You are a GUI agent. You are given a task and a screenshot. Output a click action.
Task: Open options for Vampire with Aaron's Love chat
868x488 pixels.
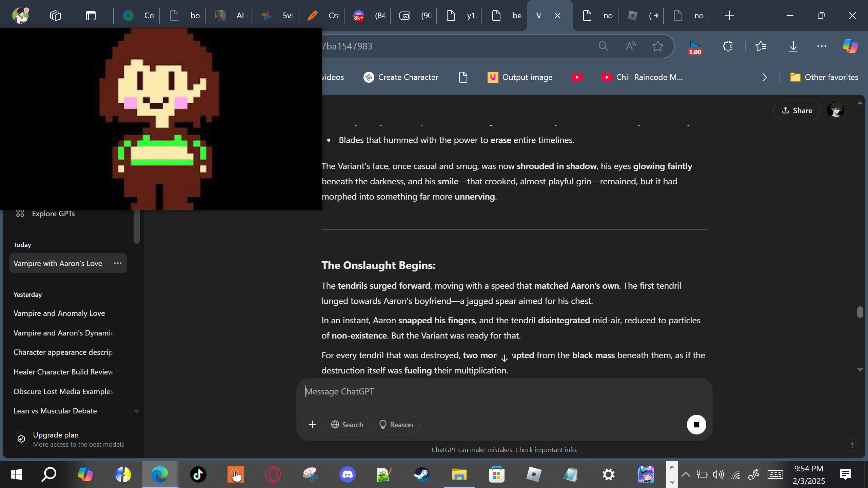point(118,263)
